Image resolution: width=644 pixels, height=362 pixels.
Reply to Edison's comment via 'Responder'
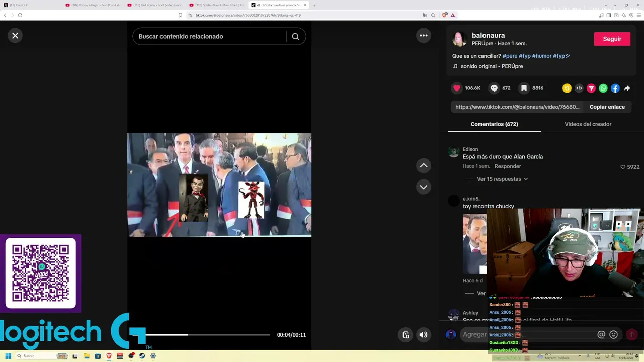click(x=508, y=166)
